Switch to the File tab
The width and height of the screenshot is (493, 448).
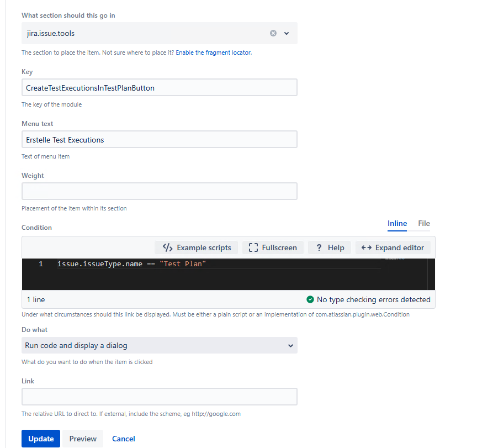click(424, 223)
